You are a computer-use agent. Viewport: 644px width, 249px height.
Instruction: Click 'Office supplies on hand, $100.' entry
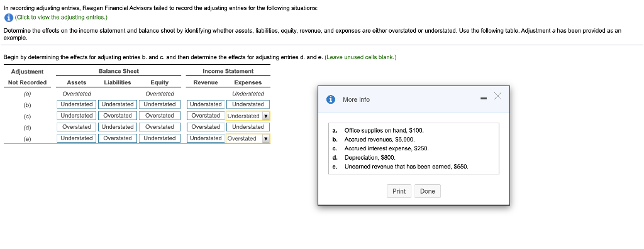pyautogui.click(x=384, y=131)
